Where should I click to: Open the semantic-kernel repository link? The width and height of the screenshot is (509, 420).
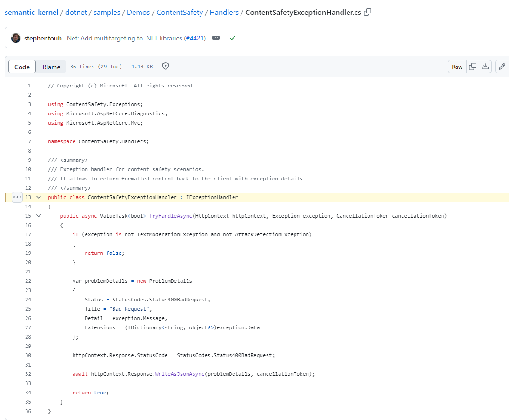pos(31,13)
